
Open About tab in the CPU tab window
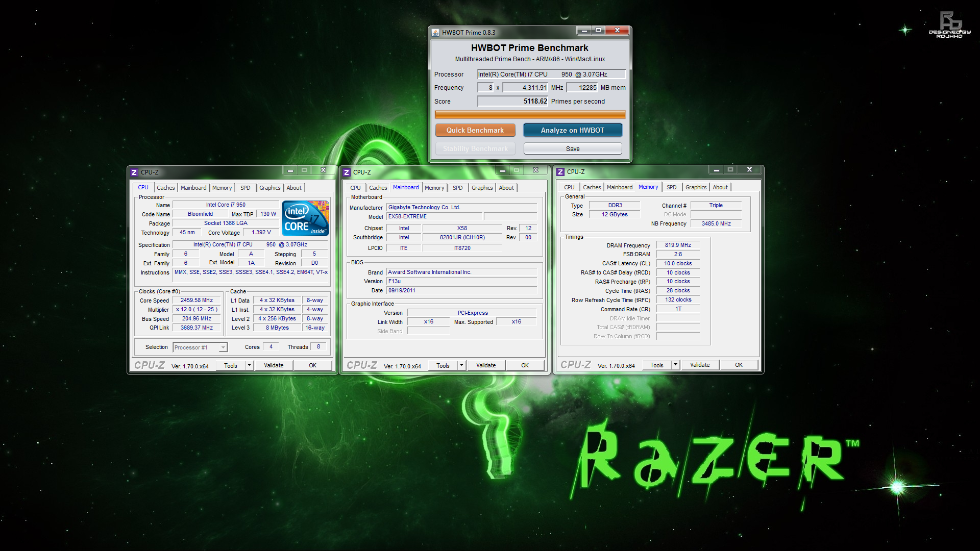(x=294, y=188)
